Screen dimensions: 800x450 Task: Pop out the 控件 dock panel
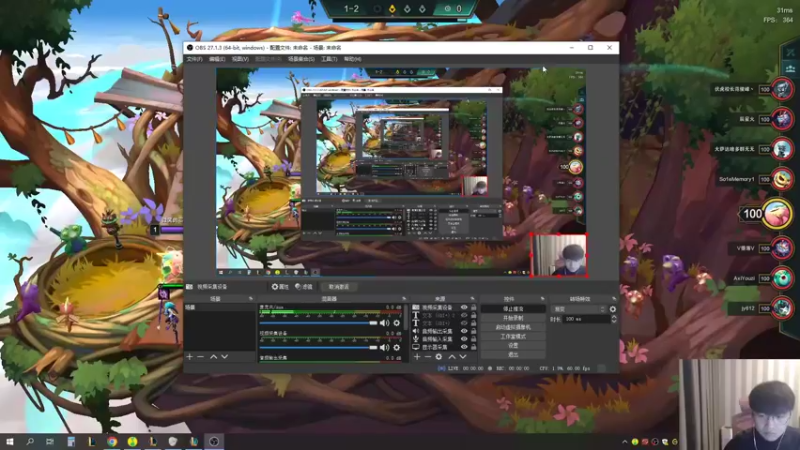[x=542, y=298]
